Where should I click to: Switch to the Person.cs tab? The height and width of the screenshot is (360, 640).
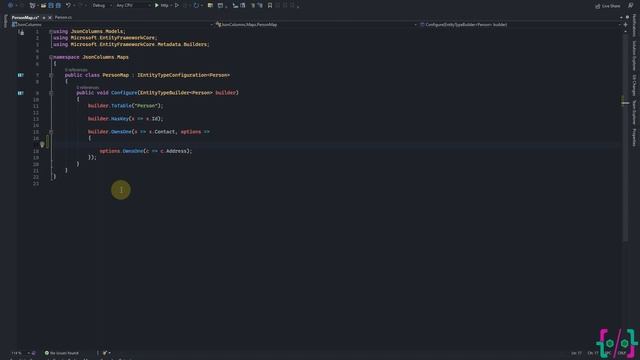click(x=63, y=18)
